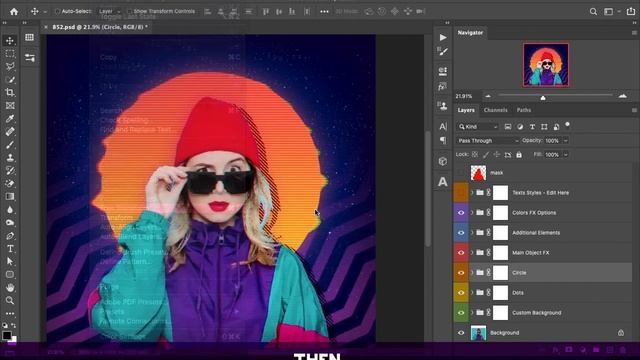Screen dimensions: 640x360
Task: Select the Pen tool
Action: point(10,236)
